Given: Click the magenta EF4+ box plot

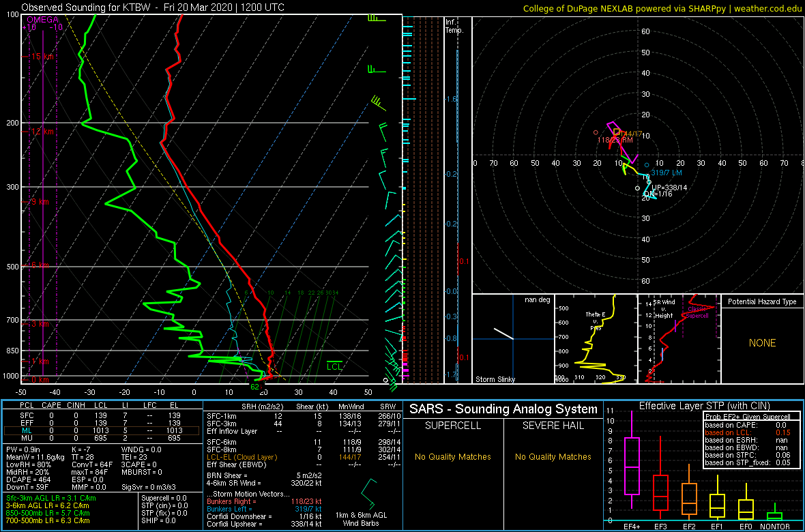Looking at the screenshot, I should 631,466.
